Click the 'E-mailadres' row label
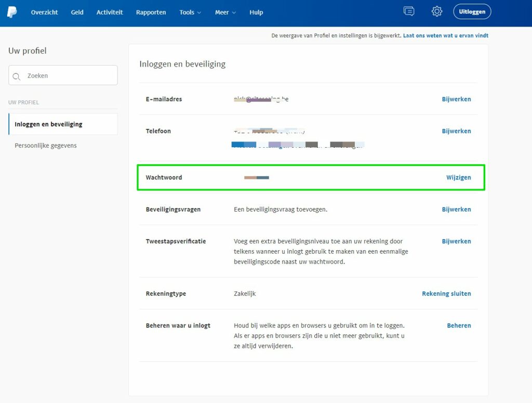The width and height of the screenshot is (532, 403). tap(164, 99)
